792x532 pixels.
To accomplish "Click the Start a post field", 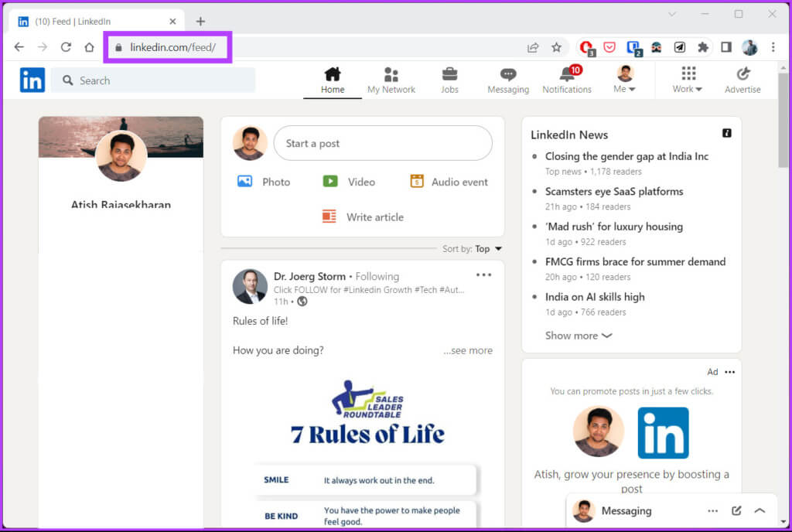I will [x=383, y=143].
